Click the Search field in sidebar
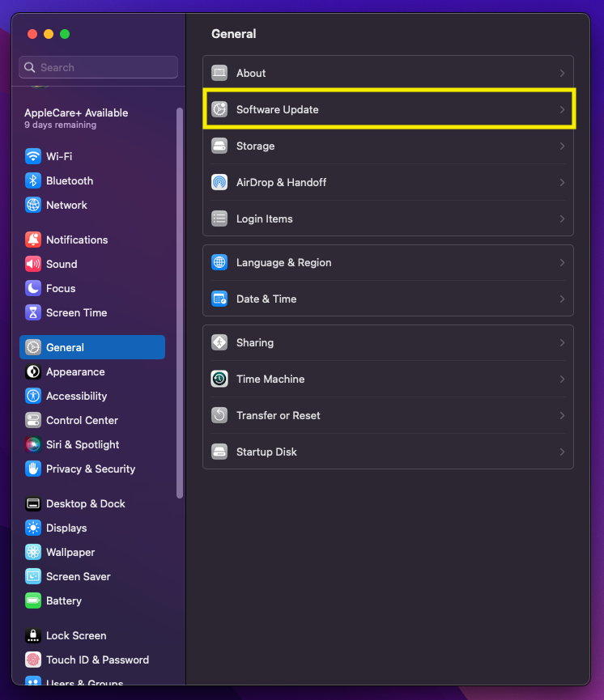This screenshot has height=700, width=604. 98,67
